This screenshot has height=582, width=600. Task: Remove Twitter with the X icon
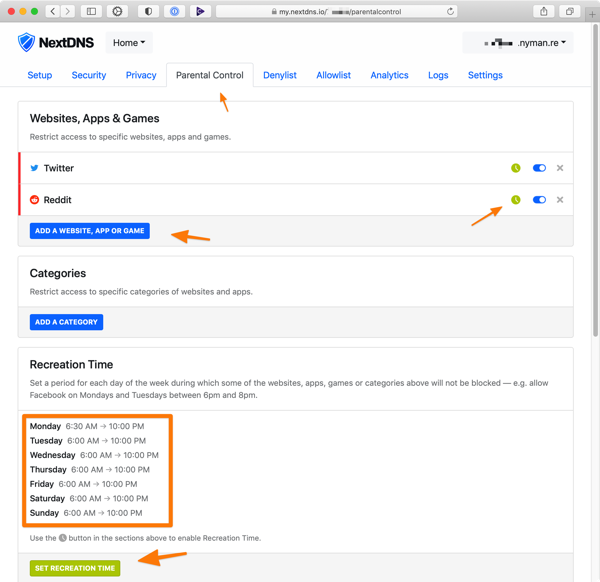[560, 168]
